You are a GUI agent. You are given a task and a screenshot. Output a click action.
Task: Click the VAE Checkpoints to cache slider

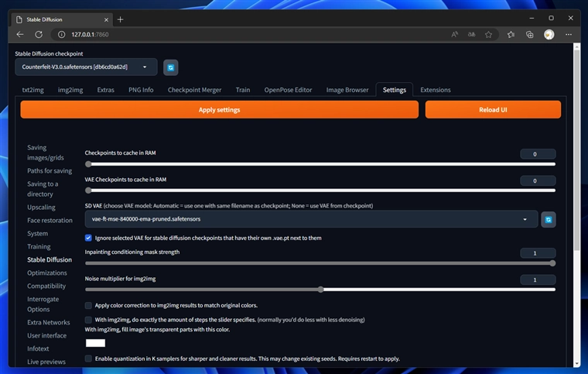(x=320, y=190)
